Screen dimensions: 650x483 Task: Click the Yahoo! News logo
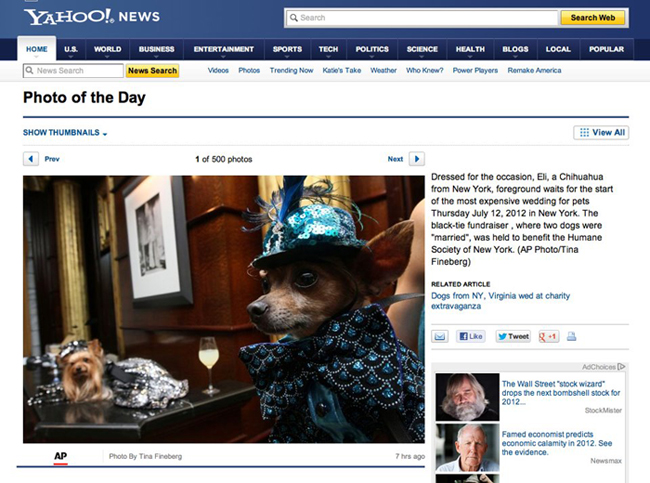[92, 17]
